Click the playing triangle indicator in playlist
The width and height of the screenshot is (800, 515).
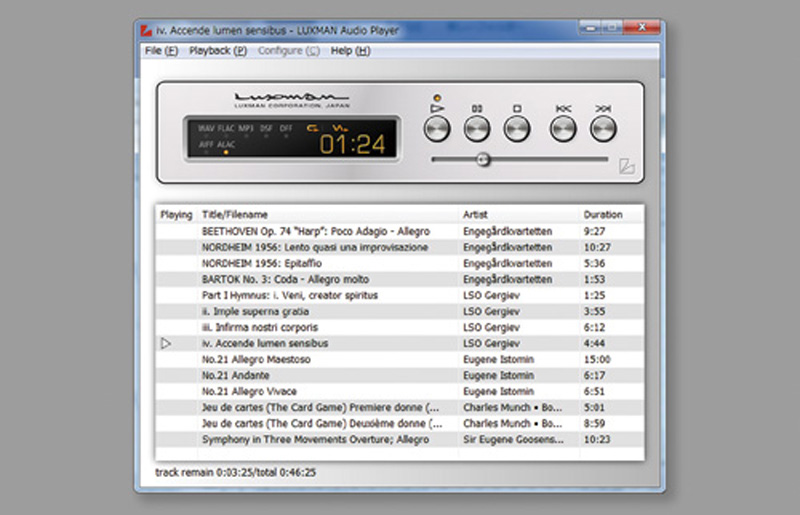click(x=166, y=344)
